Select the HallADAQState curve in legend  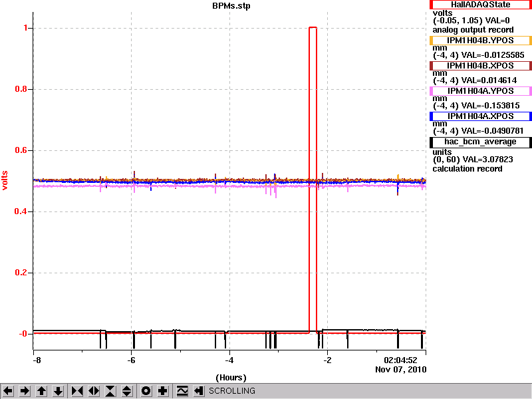480,5
